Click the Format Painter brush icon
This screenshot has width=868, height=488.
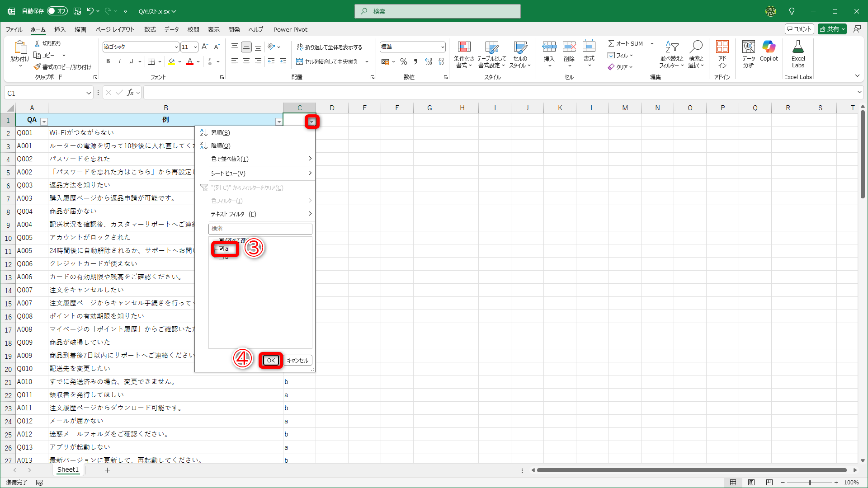click(37, 67)
